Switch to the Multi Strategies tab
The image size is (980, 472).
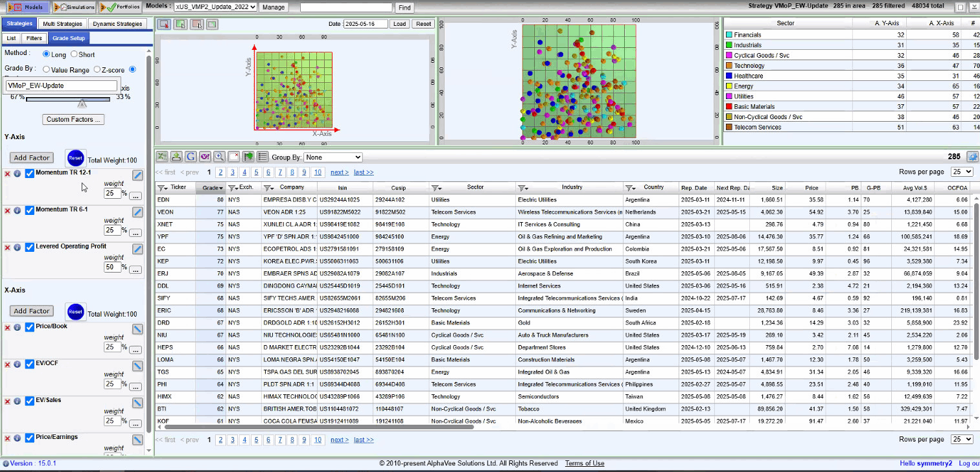pos(62,24)
